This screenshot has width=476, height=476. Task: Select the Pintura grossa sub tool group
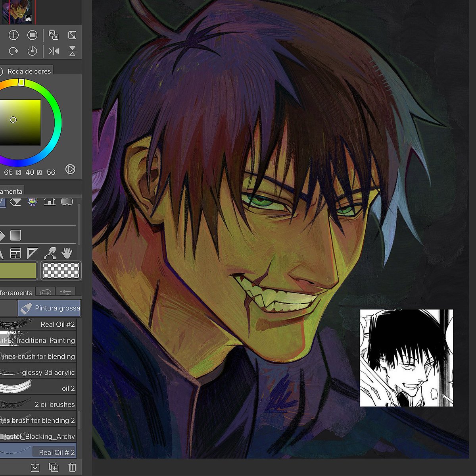coord(49,308)
